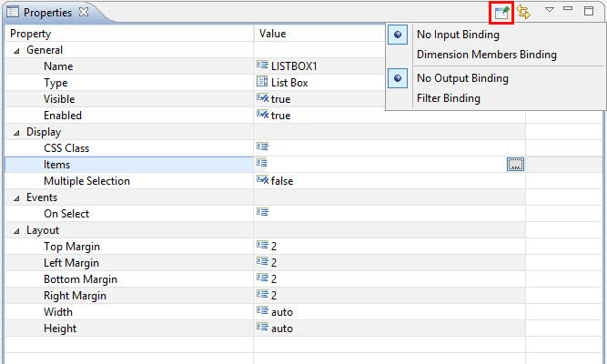Click the Width auto value field
The height and width of the screenshot is (364, 607).
(282, 312)
